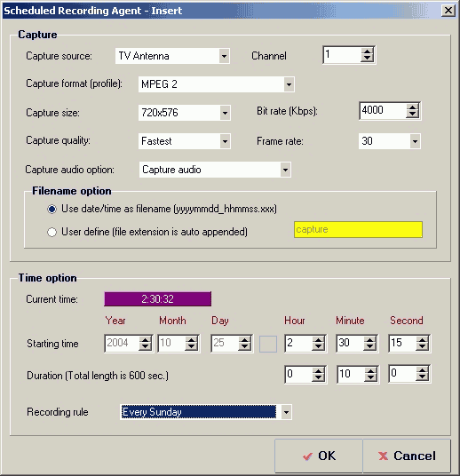Click the yellow capture filename field
This screenshot has height=476, width=460.
[x=358, y=229]
